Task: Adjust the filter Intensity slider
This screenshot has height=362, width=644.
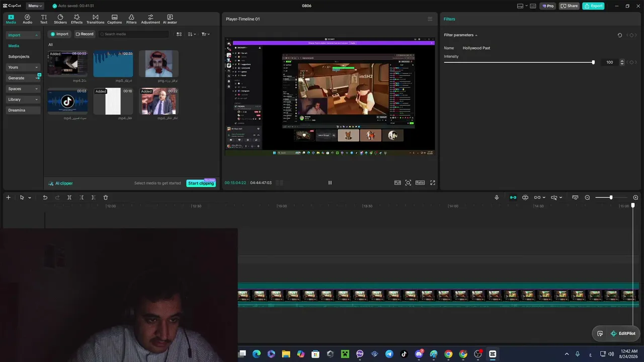Action: coord(519,62)
